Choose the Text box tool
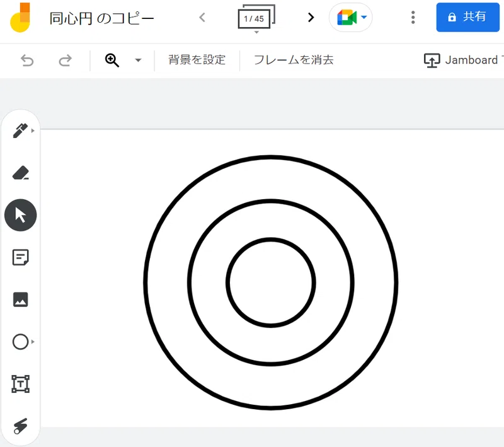Viewport: 504px width, 447px height. [21, 384]
